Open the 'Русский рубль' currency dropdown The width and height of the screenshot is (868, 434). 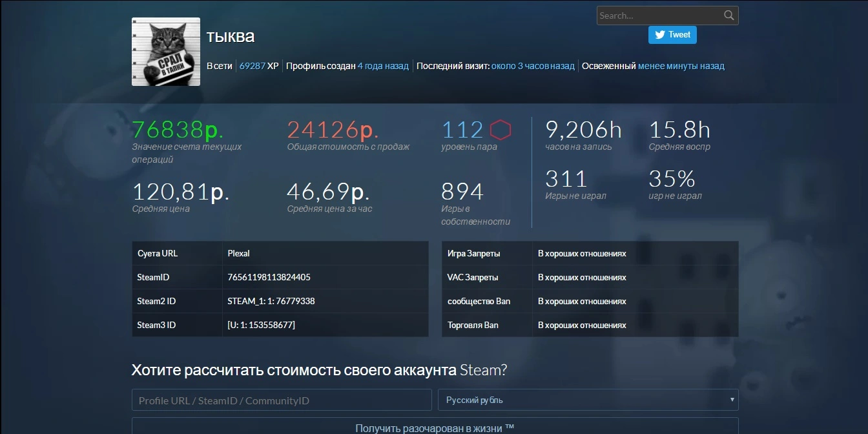point(588,400)
